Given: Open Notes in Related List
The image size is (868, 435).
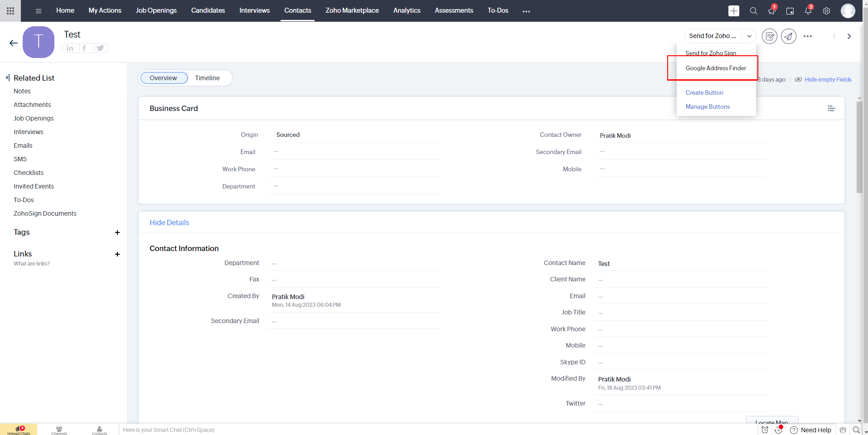Looking at the screenshot, I should pyautogui.click(x=22, y=91).
